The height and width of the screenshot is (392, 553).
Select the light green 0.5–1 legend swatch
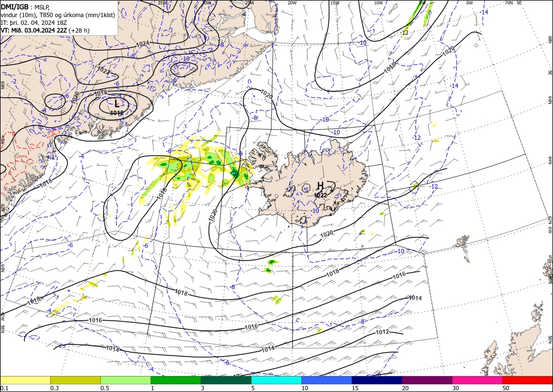[126, 380]
